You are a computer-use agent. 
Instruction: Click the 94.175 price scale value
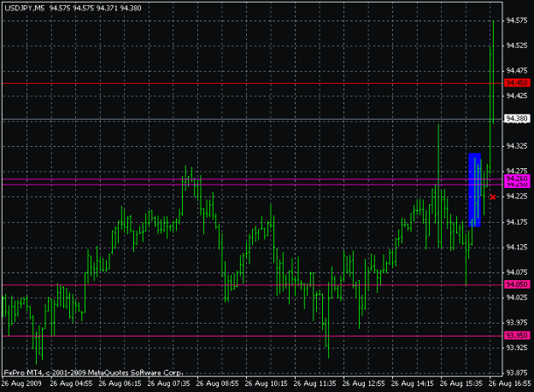click(x=517, y=222)
